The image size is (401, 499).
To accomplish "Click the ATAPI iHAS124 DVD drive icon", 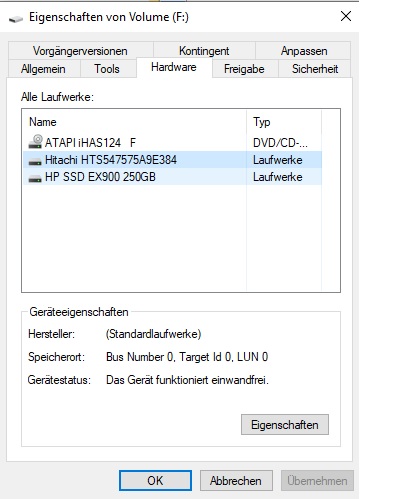I will pos(35,142).
